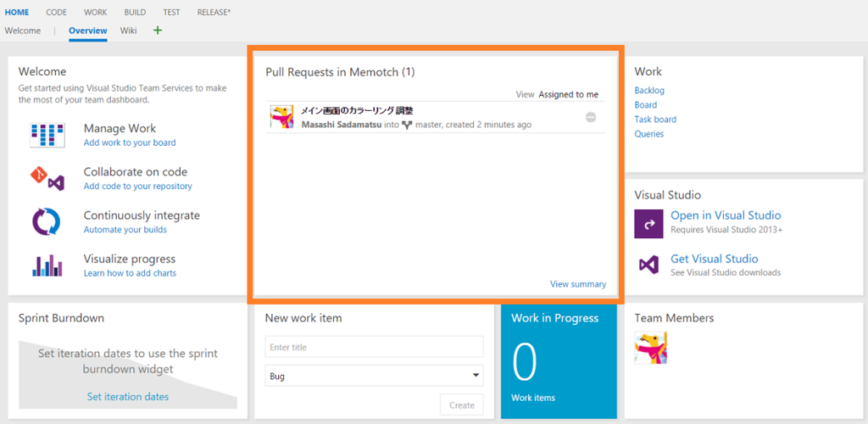This screenshot has height=424, width=868.
Task: Click the green plus add dashboard icon
Action: [158, 31]
